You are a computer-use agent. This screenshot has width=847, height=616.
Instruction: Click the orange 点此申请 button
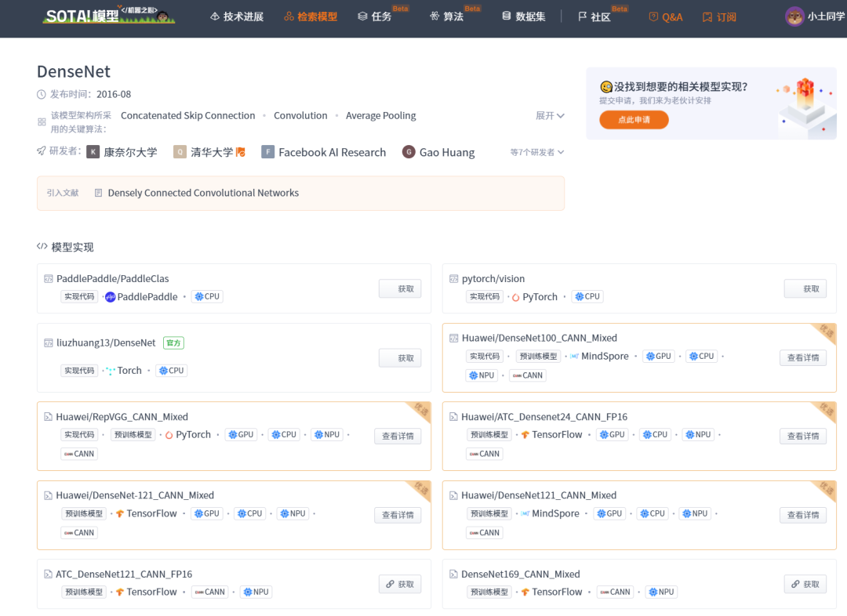(x=634, y=120)
